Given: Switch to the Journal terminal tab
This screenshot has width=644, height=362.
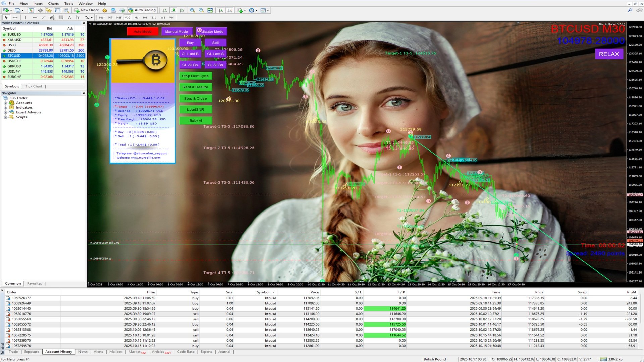Looking at the screenshot, I should tap(224, 352).
